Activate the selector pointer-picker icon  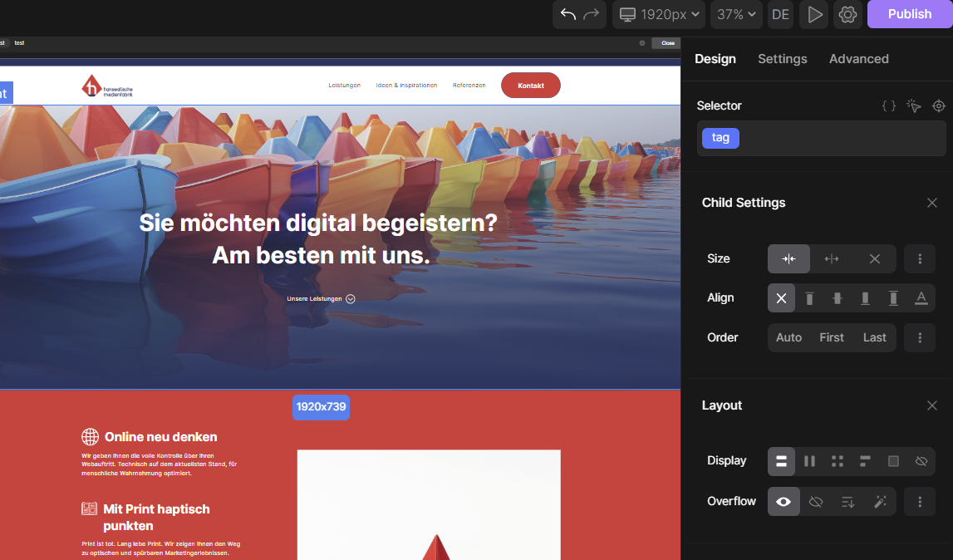[x=913, y=106]
